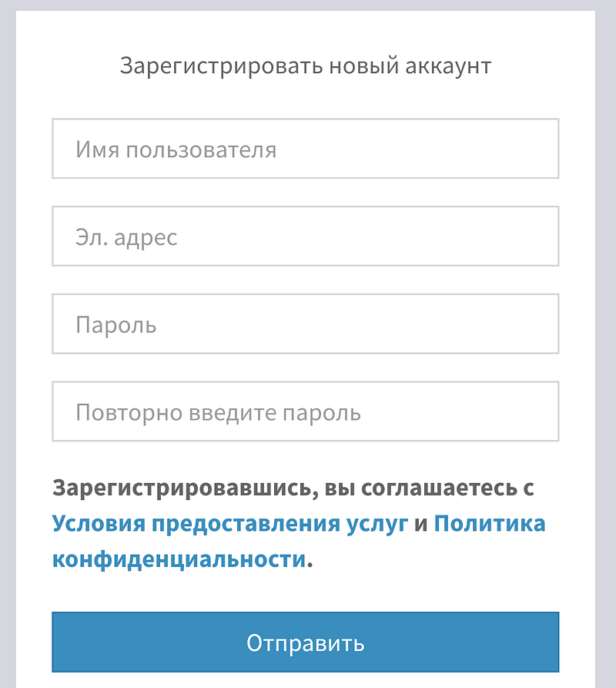Click the Зарегистрировавшись, вы соглашаетесь с text
Viewport: 616px width, 688px height.
(293, 488)
